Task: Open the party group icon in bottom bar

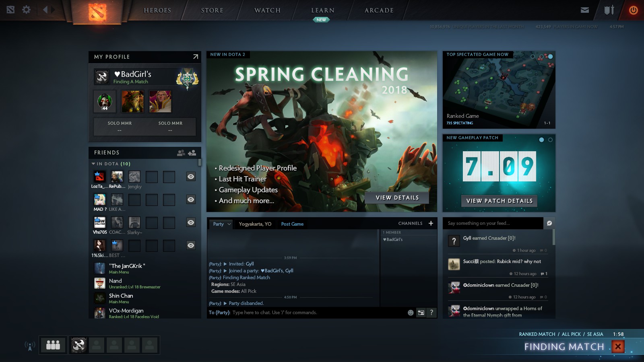Action: click(x=53, y=345)
